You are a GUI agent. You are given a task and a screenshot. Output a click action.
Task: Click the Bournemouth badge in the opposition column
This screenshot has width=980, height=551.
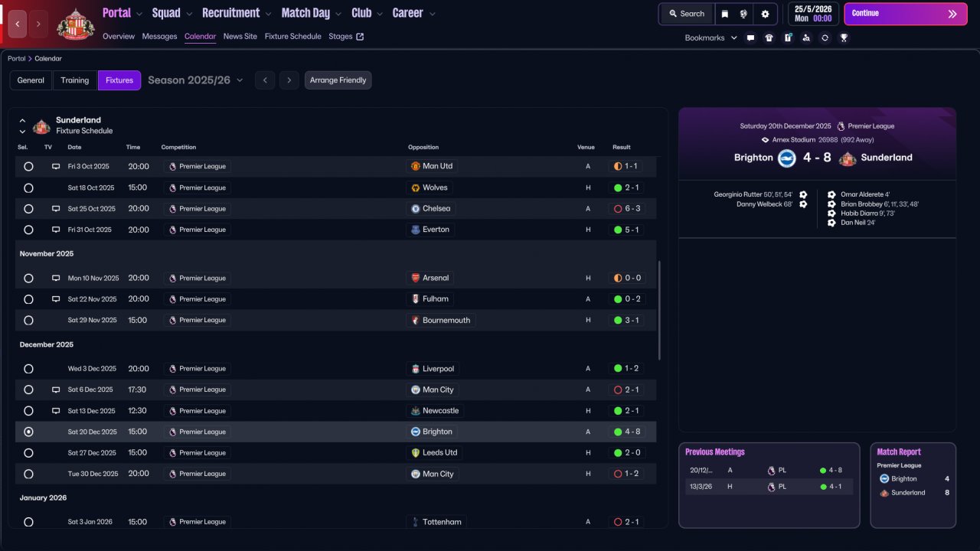(415, 320)
